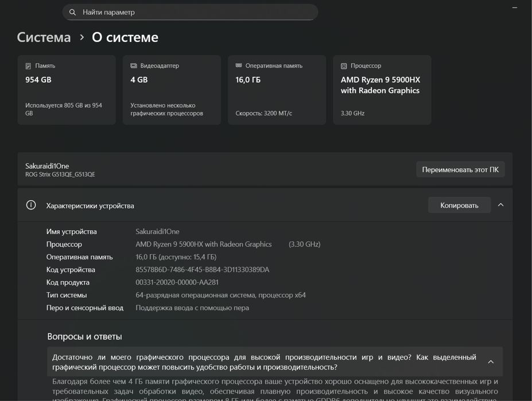Click RAM value '16,0 ГБ (доступно: 15,4 ГБ)'
This screenshot has height=401, width=532.
(x=176, y=257)
